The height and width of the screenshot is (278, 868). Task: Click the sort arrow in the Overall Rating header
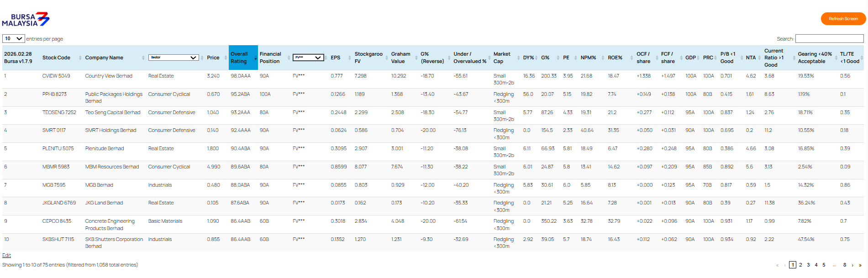(255, 58)
